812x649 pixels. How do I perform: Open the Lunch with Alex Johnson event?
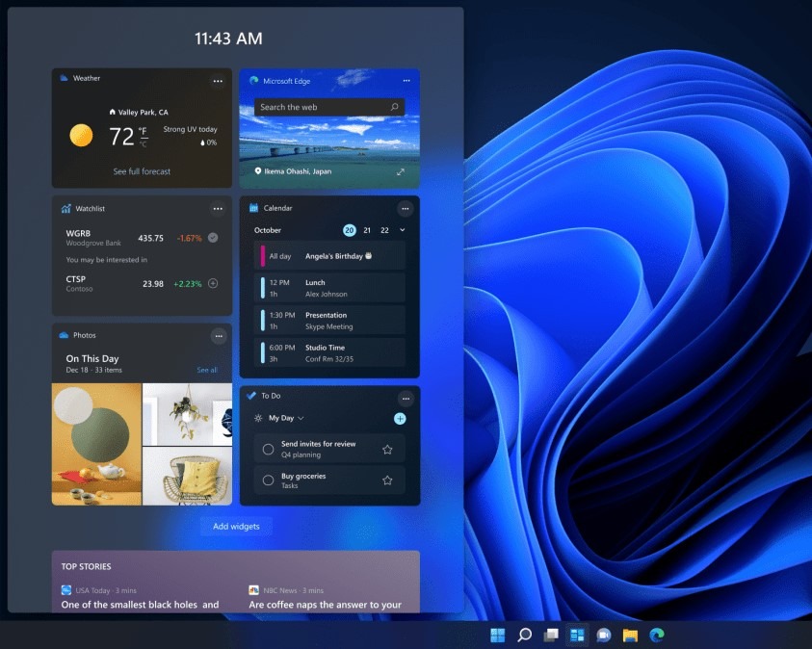pyautogui.click(x=329, y=288)
